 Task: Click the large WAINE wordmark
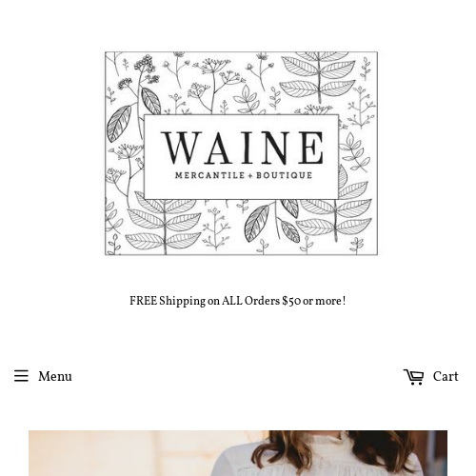click(243, 149)
